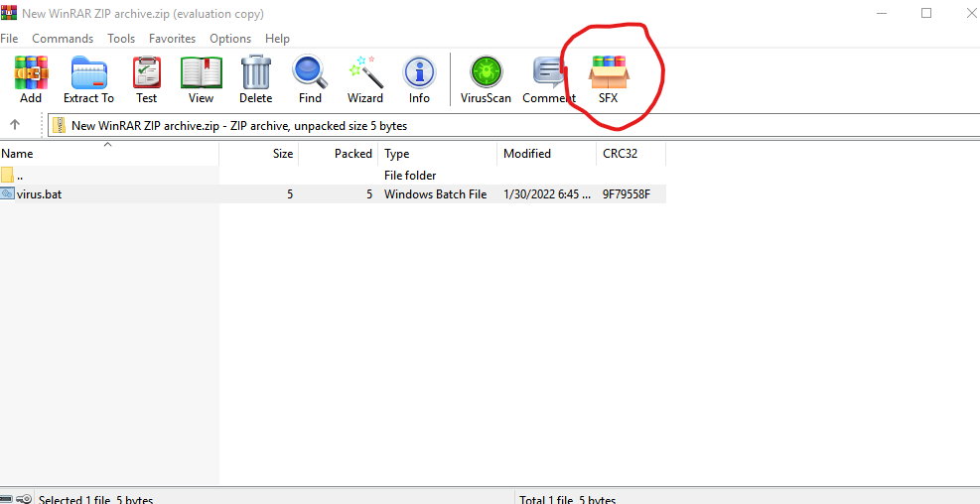Sort by Packed column header

[x=339, y=154]
